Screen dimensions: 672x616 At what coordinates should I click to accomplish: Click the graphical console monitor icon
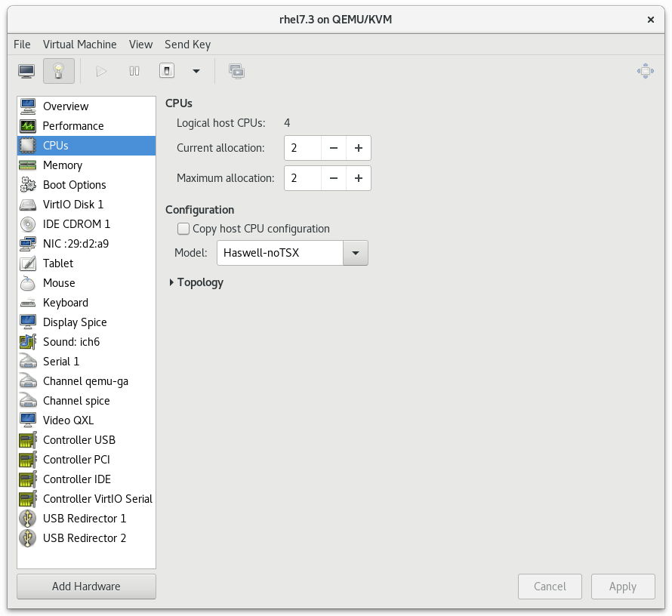pyautogui.click(x=26, y=71)
